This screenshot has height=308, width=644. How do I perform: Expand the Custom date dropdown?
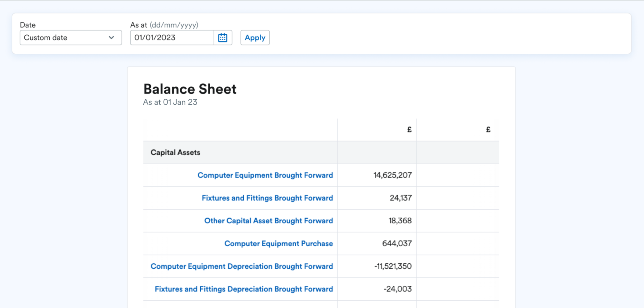click(71, 38)
